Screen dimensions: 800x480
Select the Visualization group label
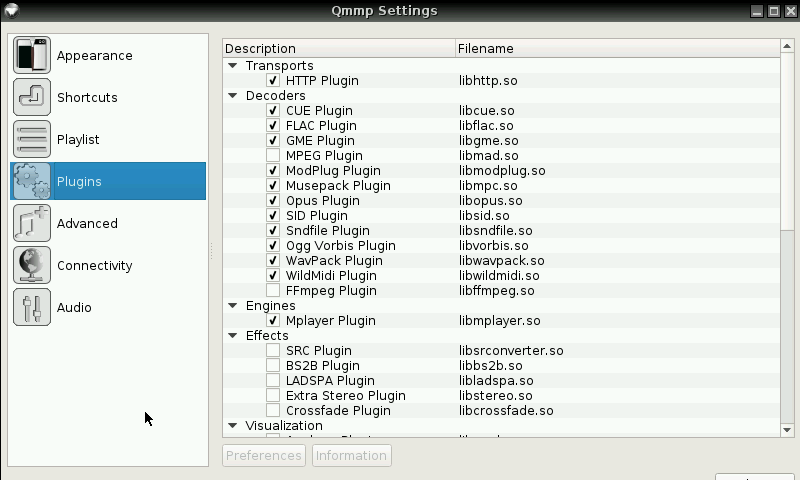[x=284, y=425]
